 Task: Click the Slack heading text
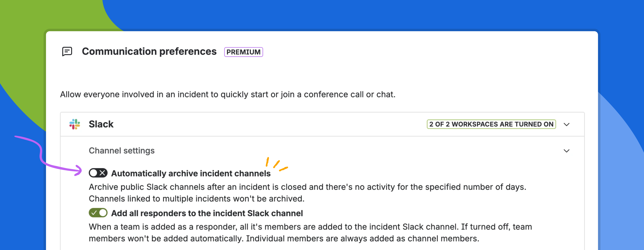tap(101, 124)
